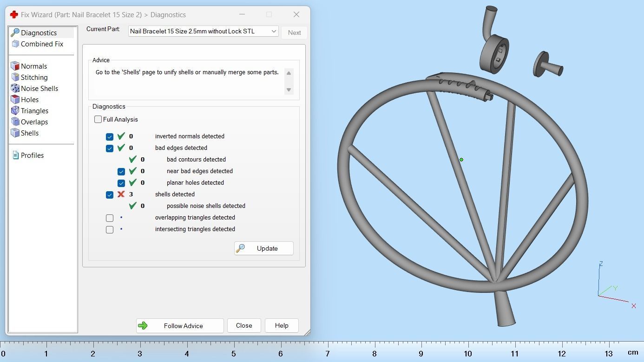Click the Diagnostics magnifier icon in sidebar
Screen dimensions: 644x362
coord(15,32)
